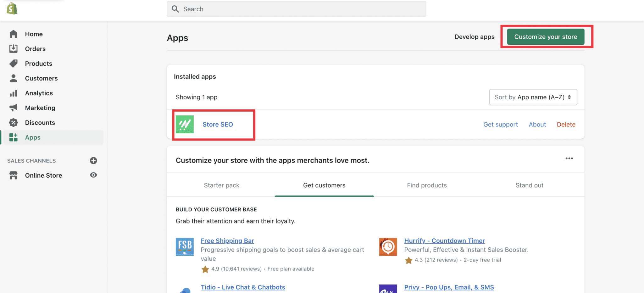The height and width of the screenshot is (293, 644).
Task: Click the Analytics bar chart icon
Action: pos(13,93)
